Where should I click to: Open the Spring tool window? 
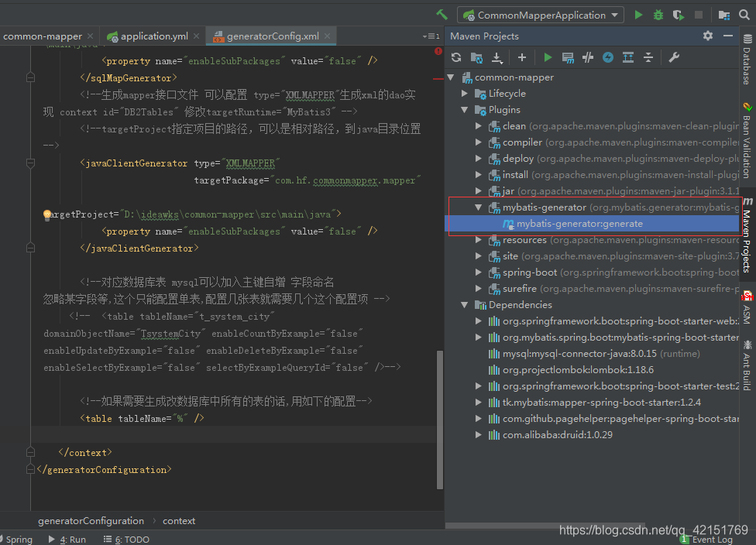17,540
